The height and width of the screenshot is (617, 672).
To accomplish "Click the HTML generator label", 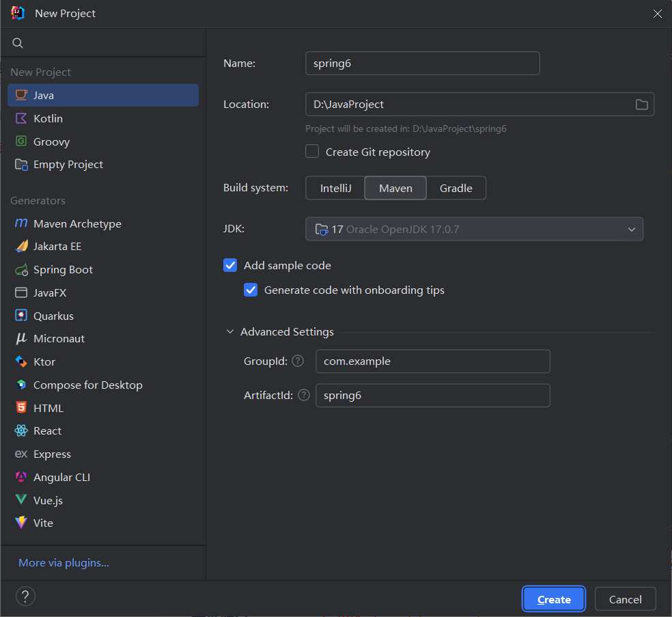I will tap(48, 408).
